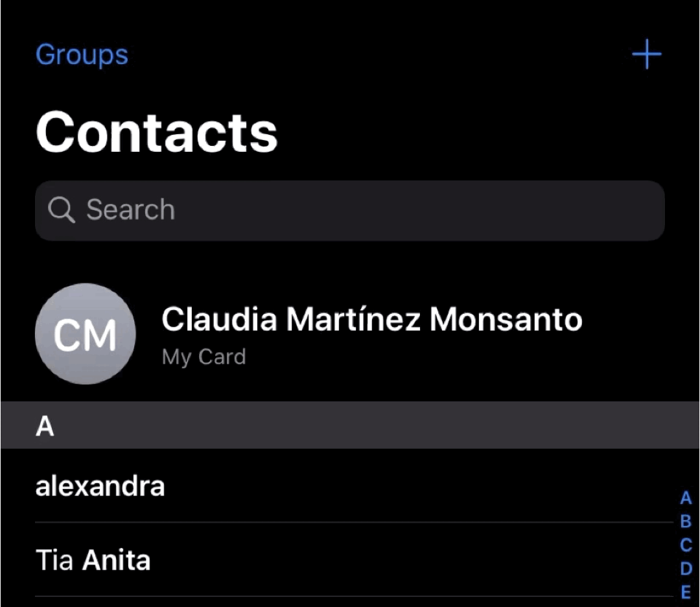Screen dimensions: 700x607
Task: Open the Groups view
Action: (82, 54)
